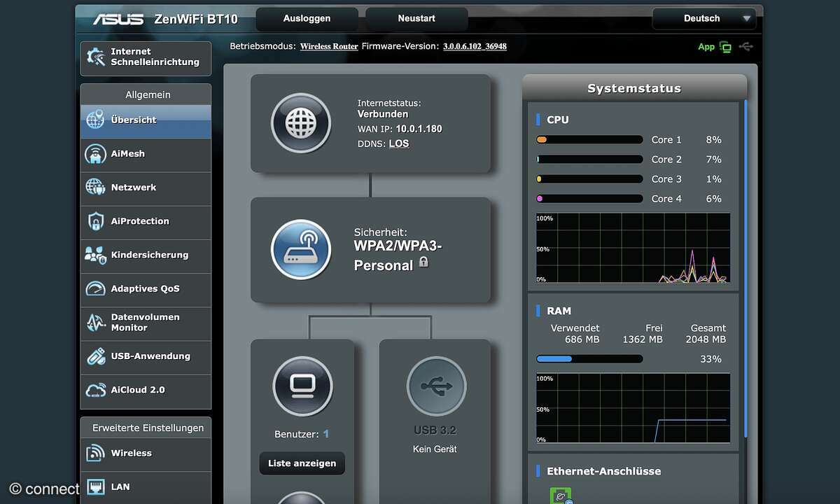
Task: Click the Übersicht sidebar icon
Action: (95, 120)
